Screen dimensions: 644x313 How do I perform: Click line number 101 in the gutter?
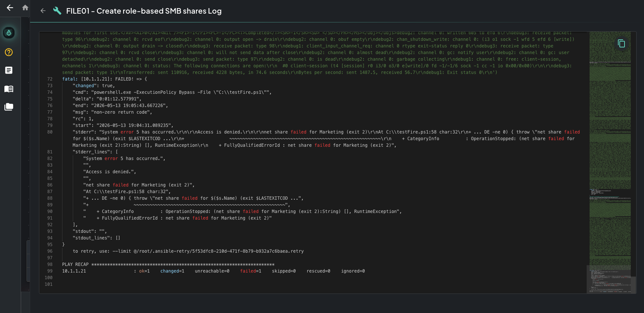pyautogui.click(x=49, y=284)
